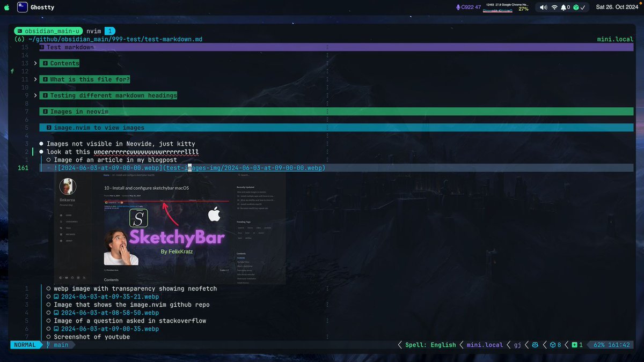
Task: Click the volume speaker icon
Action: [544, 8]
